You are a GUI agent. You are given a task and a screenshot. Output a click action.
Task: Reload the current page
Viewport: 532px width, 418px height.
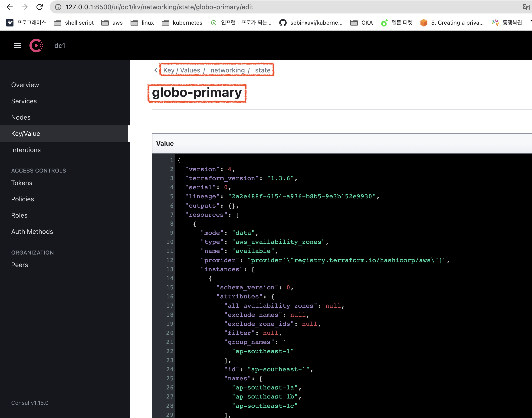(x=40, y=7)
